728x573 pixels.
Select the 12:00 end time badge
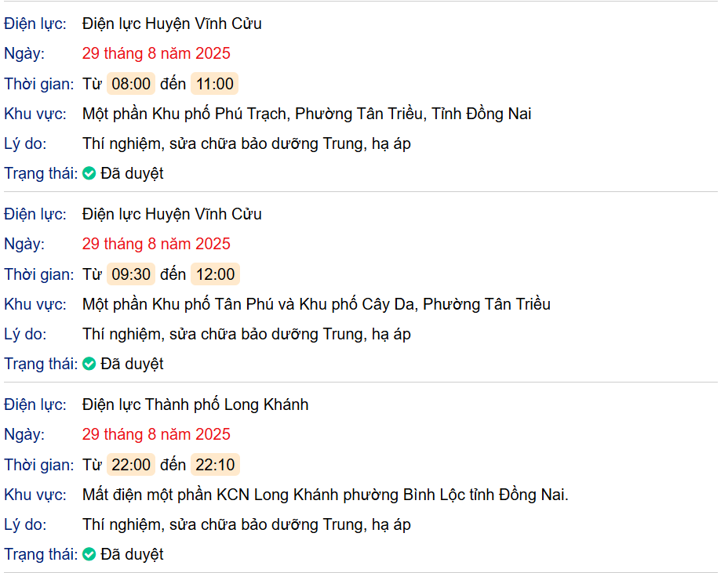click(x=216, y=274)
